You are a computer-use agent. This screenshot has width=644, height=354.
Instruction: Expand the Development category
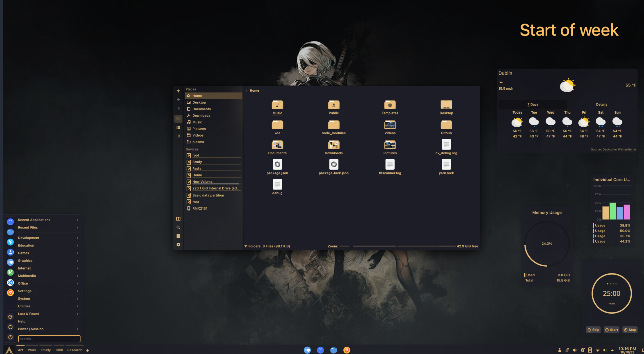point(48,238)
